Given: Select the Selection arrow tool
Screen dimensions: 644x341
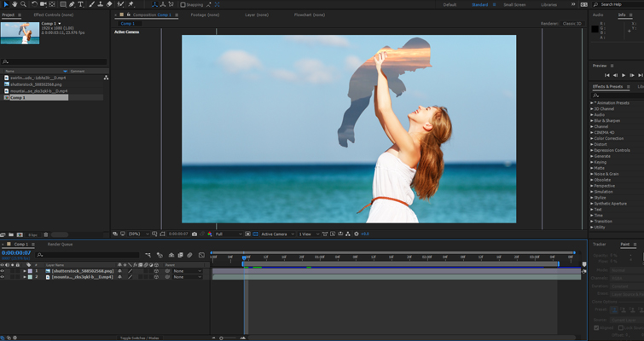Looking at the screenshot, I should [x=5, y=4].
